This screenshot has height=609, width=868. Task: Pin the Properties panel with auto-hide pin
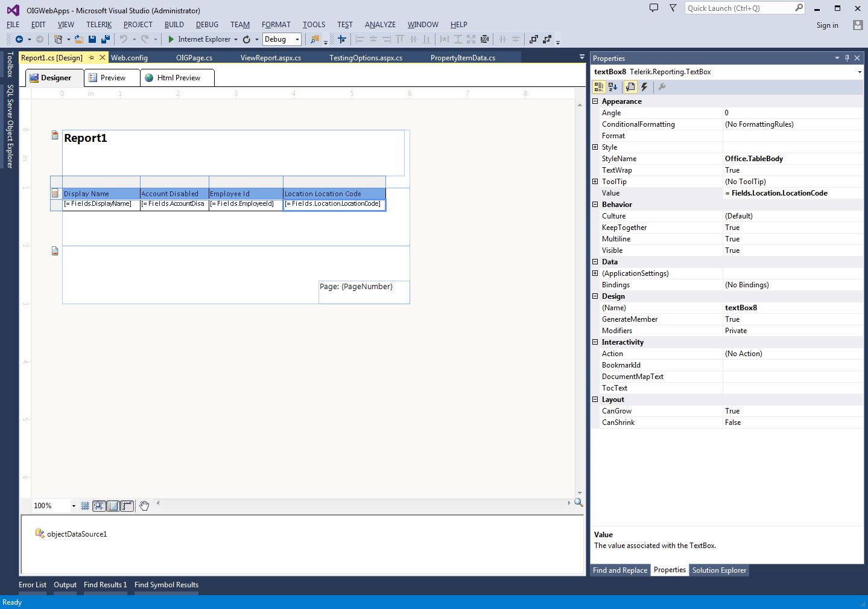click(x=847, y=58)
